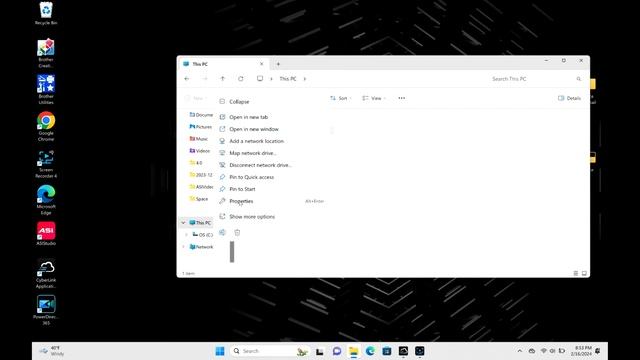The height and width of the screenshot is (360, 640).
Task: Open Brother Creative Center desktop icon
Action: [46, 53]
